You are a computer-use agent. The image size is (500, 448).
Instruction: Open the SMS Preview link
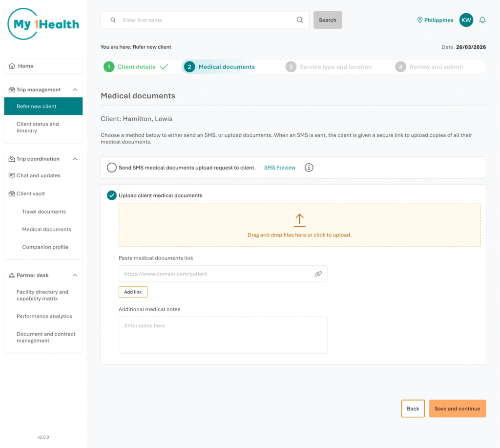click(280, 168)
